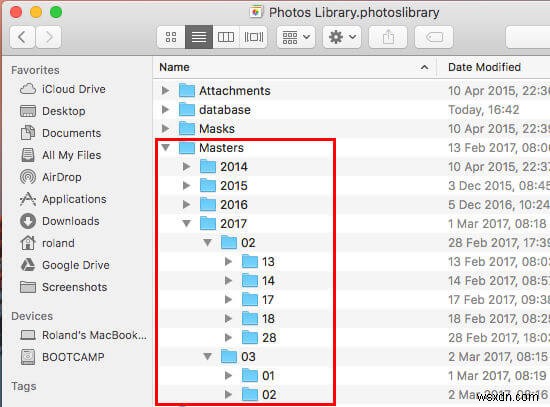Click the '1 Mar 2017, 08:18' date cell

point(497,223)
